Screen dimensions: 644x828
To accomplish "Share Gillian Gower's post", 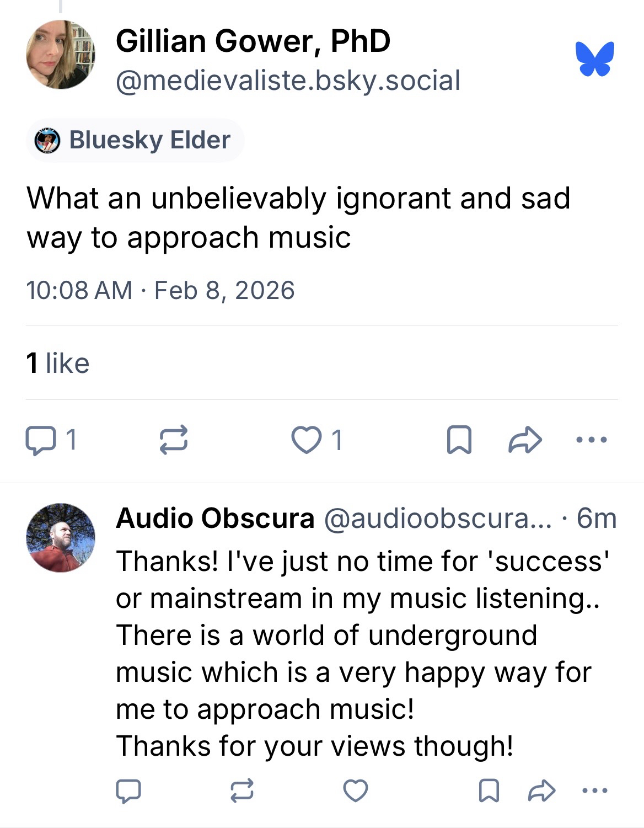I will [x=524, y=441].
